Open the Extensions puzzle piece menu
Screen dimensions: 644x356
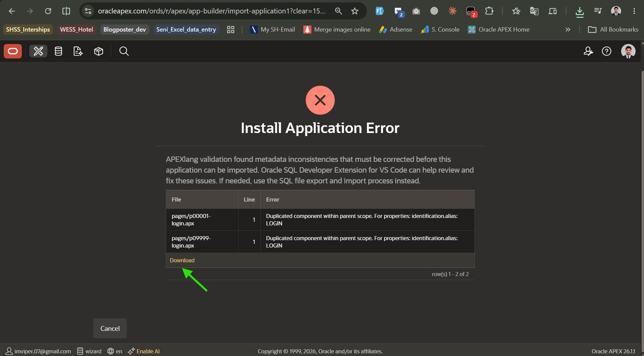[x=489, y=11]
